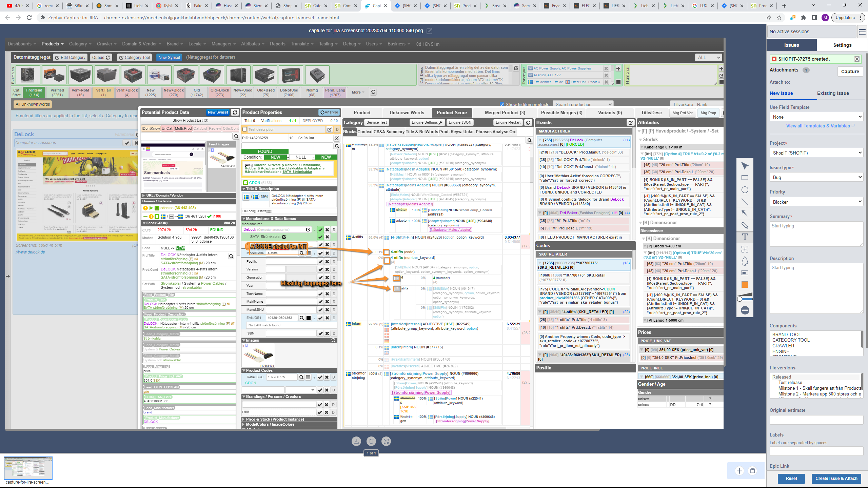Bookmark this page with the star icon

tap(779, 18)
